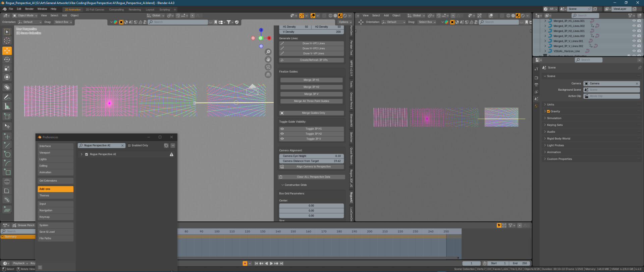Image resolution: width=644 pixels, height=272 pixels.
Task: Adjust the Camera Eye Height slider
Action: click(x=311, y=156)
